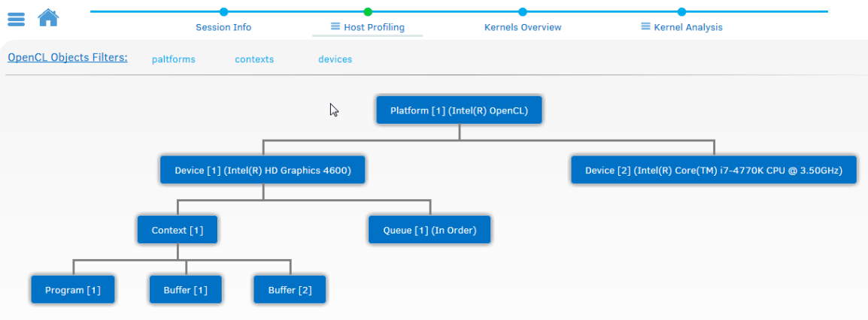Switch to the Kernels Overview tab

click(523, 27)
